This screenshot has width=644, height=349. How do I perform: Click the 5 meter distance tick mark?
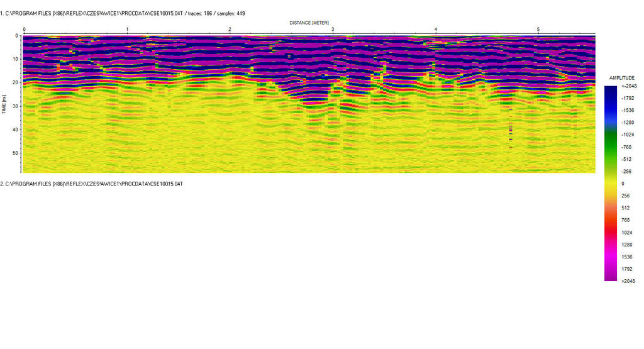(538, 30)
